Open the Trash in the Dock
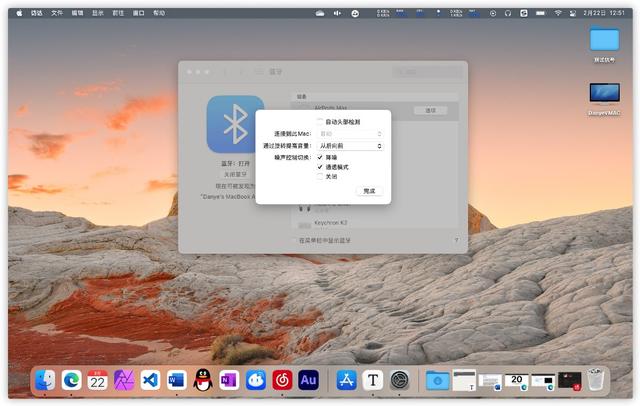The width and height of the screenshot is (640, 406). tap(596, 379)
